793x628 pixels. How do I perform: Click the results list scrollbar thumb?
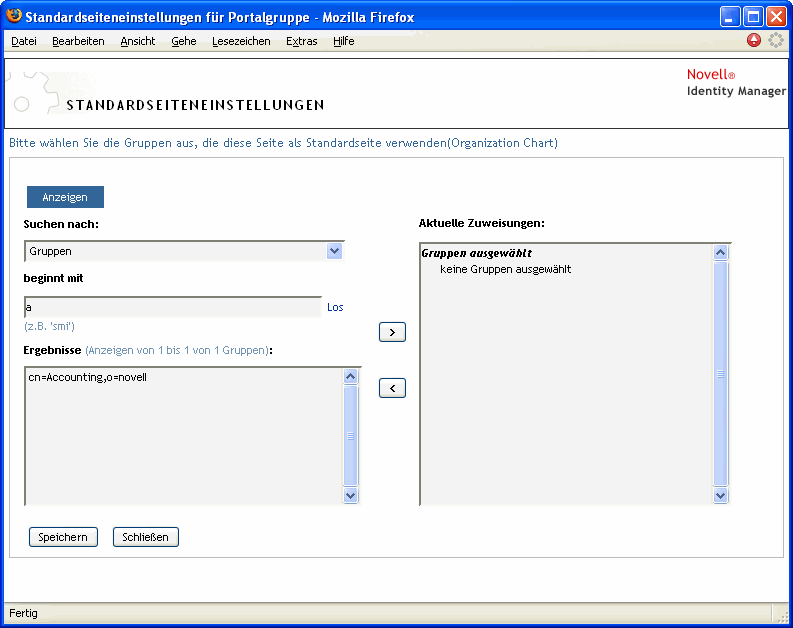[x=350, y=436]
